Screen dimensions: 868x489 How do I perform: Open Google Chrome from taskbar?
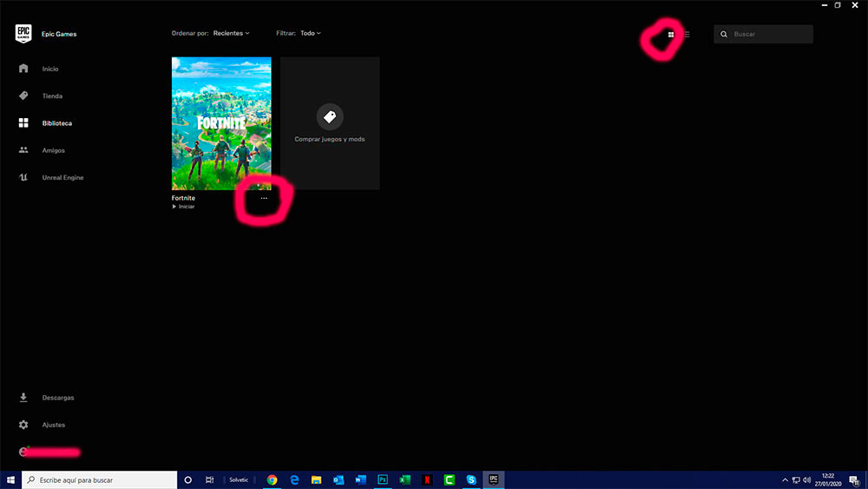[272, 479]
